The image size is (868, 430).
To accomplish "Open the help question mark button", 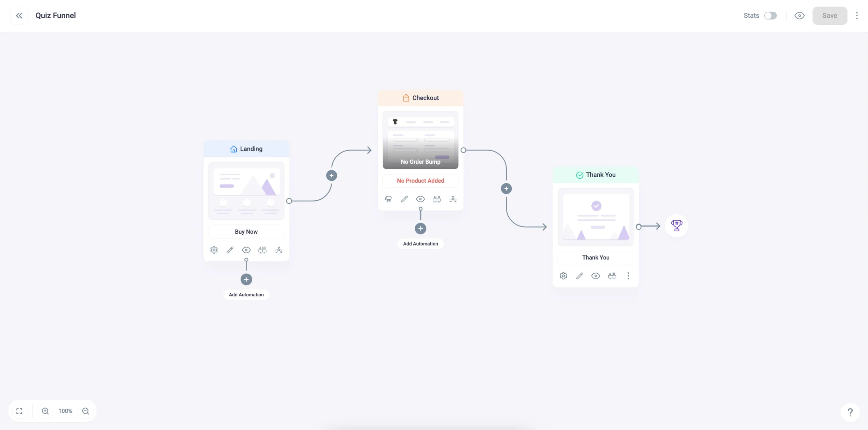I will pos(850,412).
